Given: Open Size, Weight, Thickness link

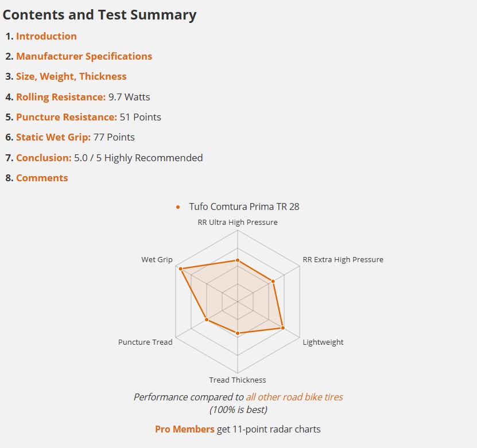Looking at the screenshot, I should pyautogui.click(x=71, y=76).
